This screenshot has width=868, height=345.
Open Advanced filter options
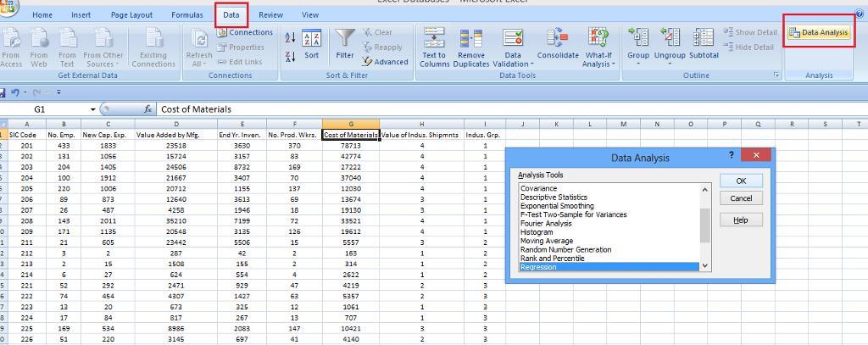pos(385,62)
